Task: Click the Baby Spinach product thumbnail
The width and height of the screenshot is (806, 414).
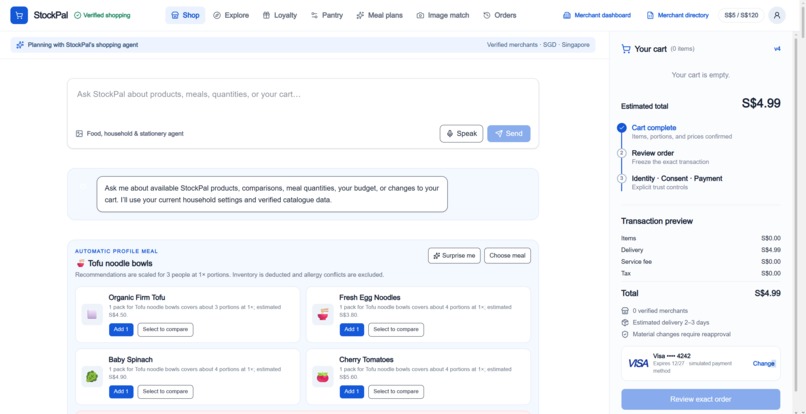Action: (x=92, y=376)
